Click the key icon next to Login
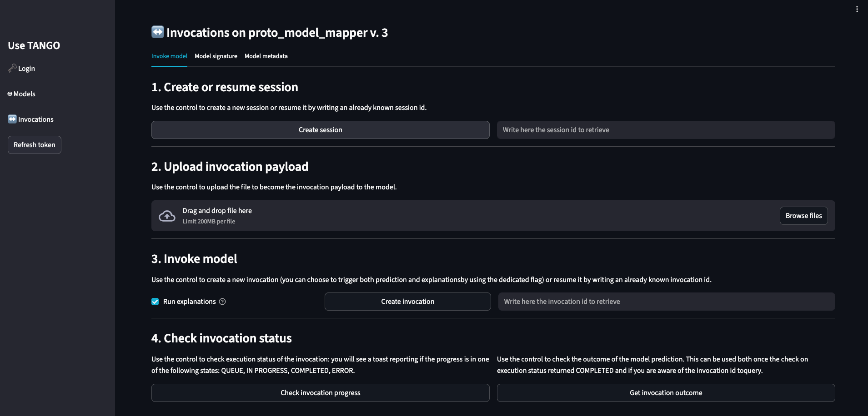Image resolution: width=868 pixels, height=416 pixels. 11,68
